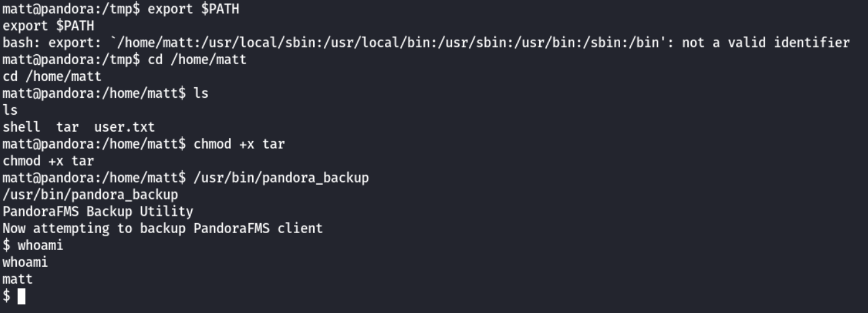Click the 'PandoraFMS Backup Utility' output line

(98, 211)
